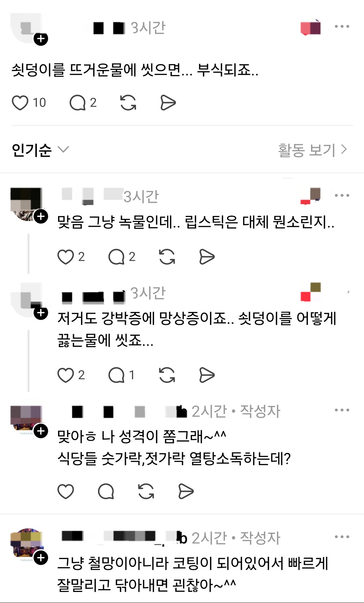Open more options on the 열탕소독 reply
Image resolution: width=364 pixels, height=603 pixels.
point(342,410)
